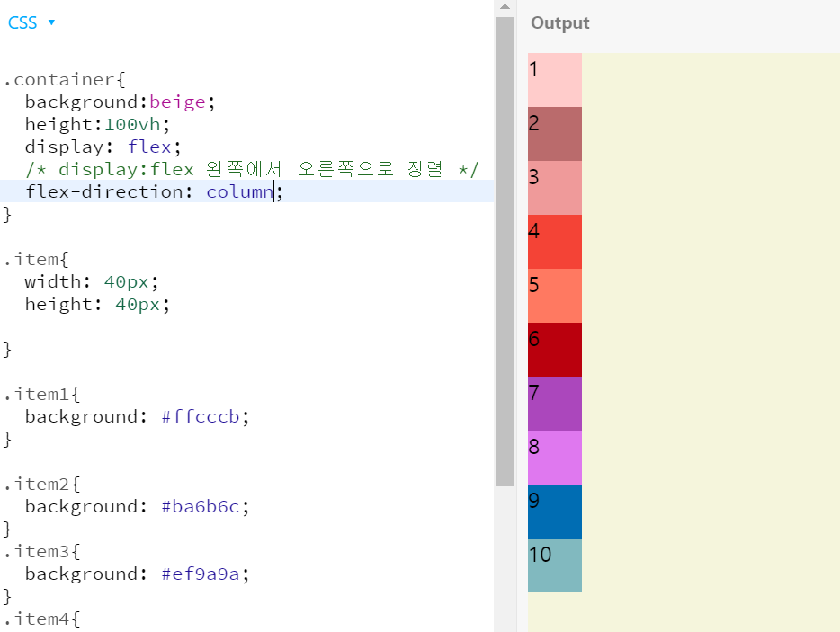Click the Output panel header

click(559, 23)
